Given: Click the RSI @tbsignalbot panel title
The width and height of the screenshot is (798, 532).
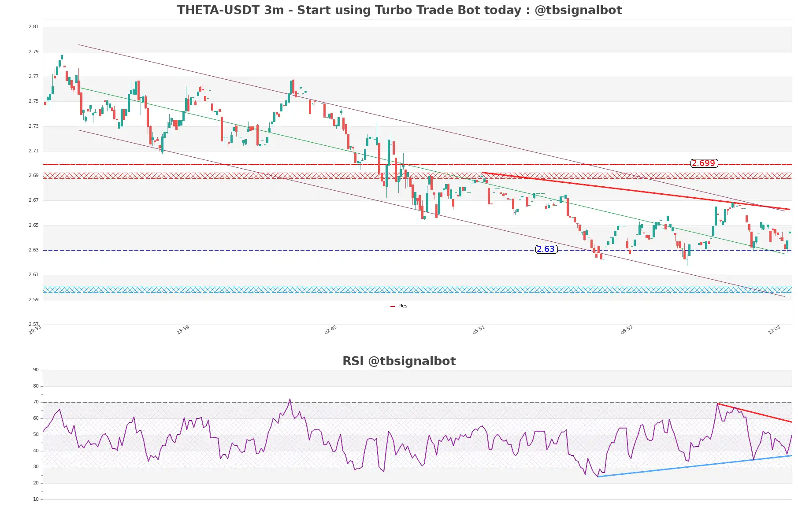Looking at the screenshot, I should coord(399,361).
